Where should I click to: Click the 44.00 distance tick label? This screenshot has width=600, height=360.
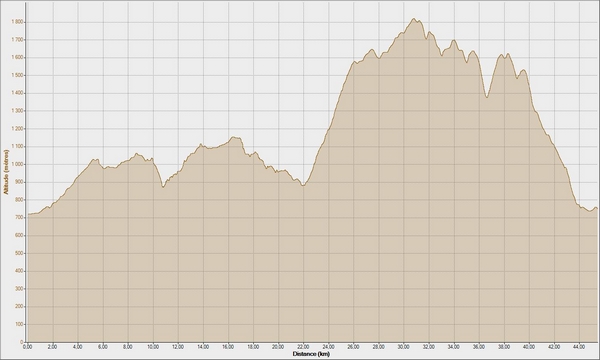point(579,347)
